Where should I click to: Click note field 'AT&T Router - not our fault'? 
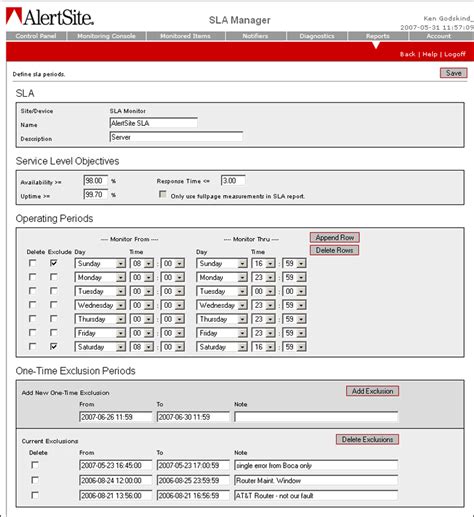(x=316, y=495)
